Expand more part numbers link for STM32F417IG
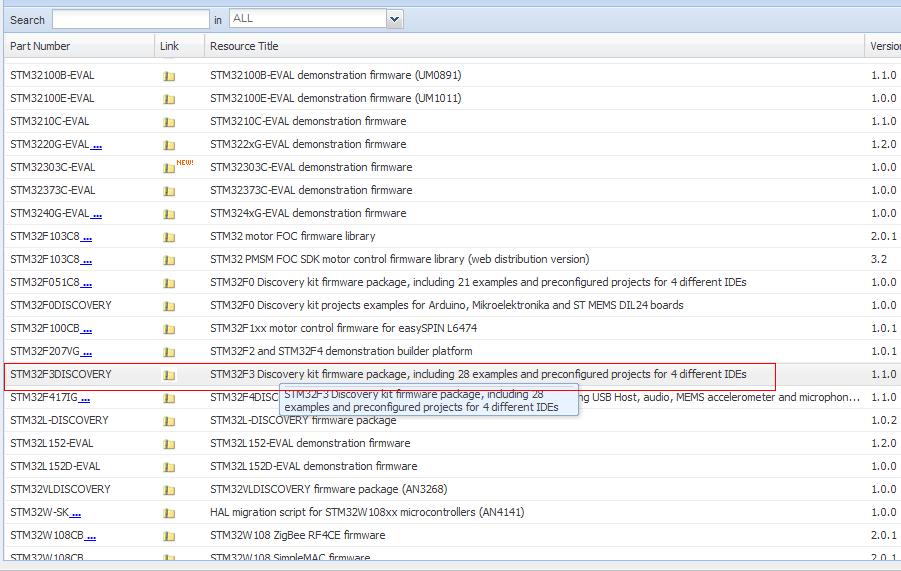The image size is (901, 571). tap(84, 398)
